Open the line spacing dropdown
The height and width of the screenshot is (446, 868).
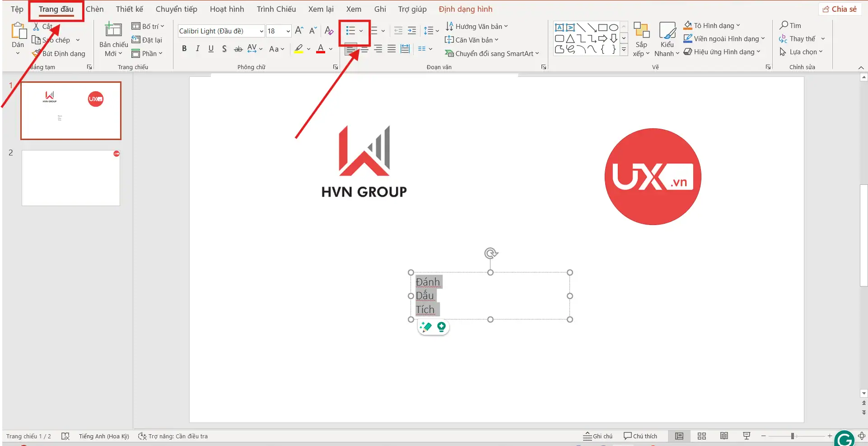pos(431,31)
